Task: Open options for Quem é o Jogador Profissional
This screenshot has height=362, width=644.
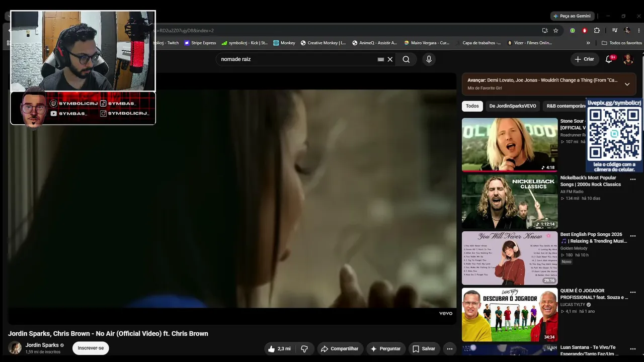Action: click(x=633, y=293)
